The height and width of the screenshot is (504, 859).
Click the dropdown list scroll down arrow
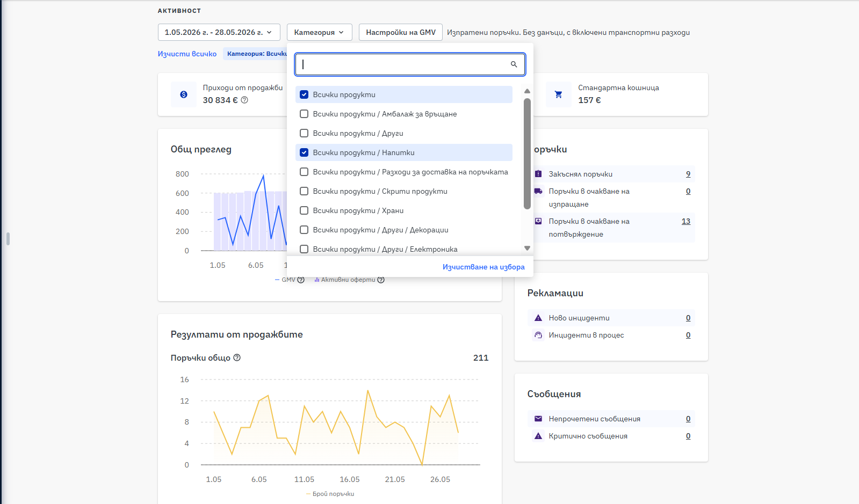point(527,248)
